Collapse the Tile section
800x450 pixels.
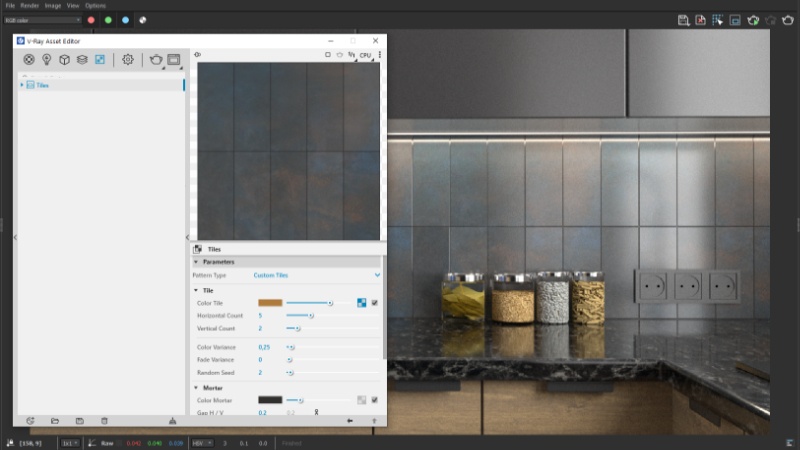pyautogui.click(x=196, y=290)
